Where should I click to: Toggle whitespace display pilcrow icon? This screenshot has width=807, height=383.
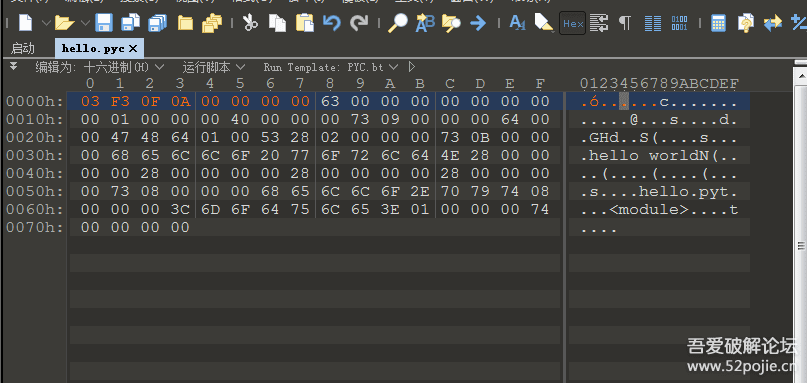(625, 23)
